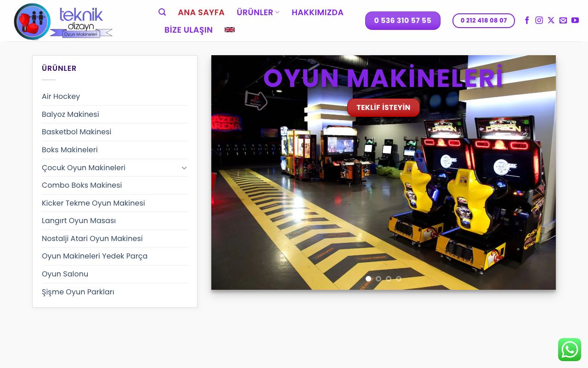Go to the second slide dot
Screen dimensions: 588x368
coord(379,279)
